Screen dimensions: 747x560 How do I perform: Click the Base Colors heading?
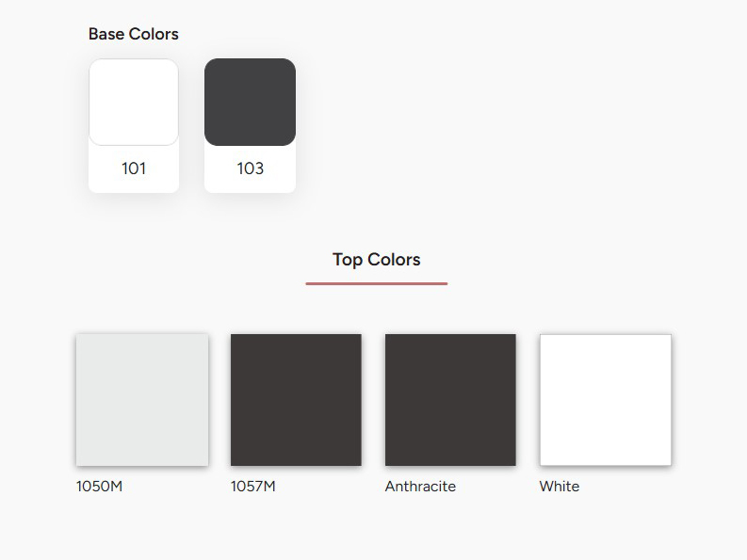coord(133,34)
